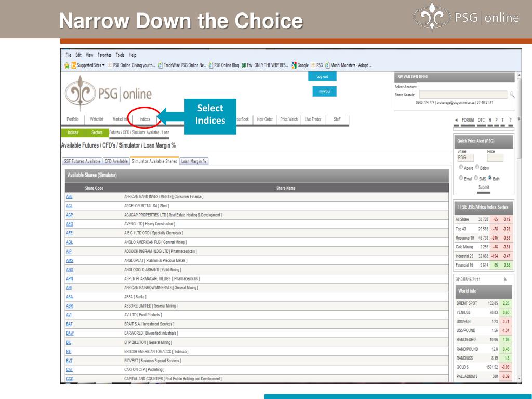Open the FORUM link
This screenshot has width=532, height=399.
[468, 120]
